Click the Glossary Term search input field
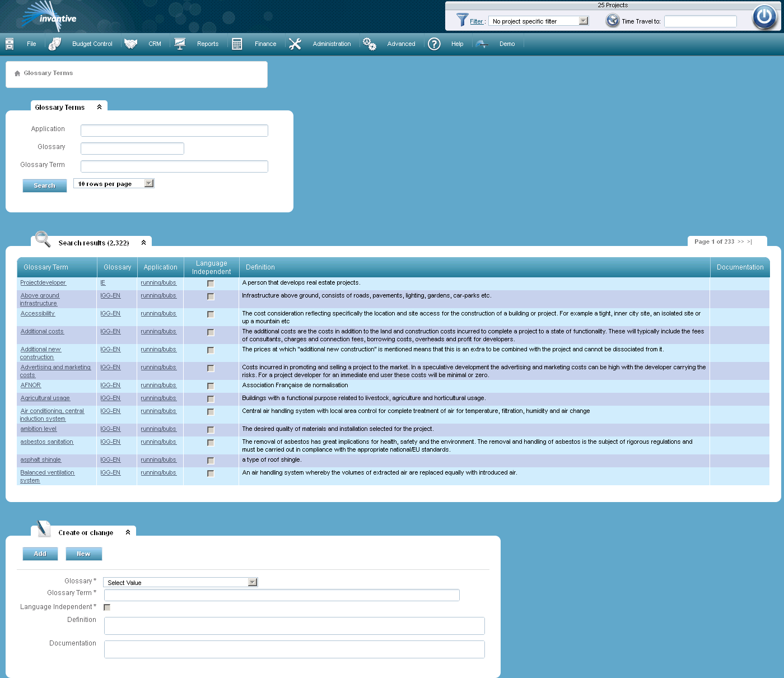The width and height of the screenshot is (784, 678). click(x=174, y=166)
